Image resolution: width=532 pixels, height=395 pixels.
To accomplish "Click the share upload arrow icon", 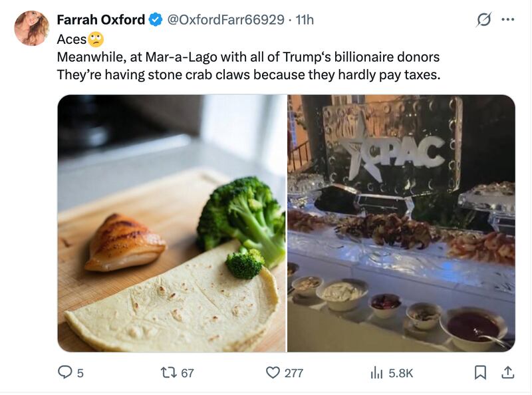I will tap(507, 373).
